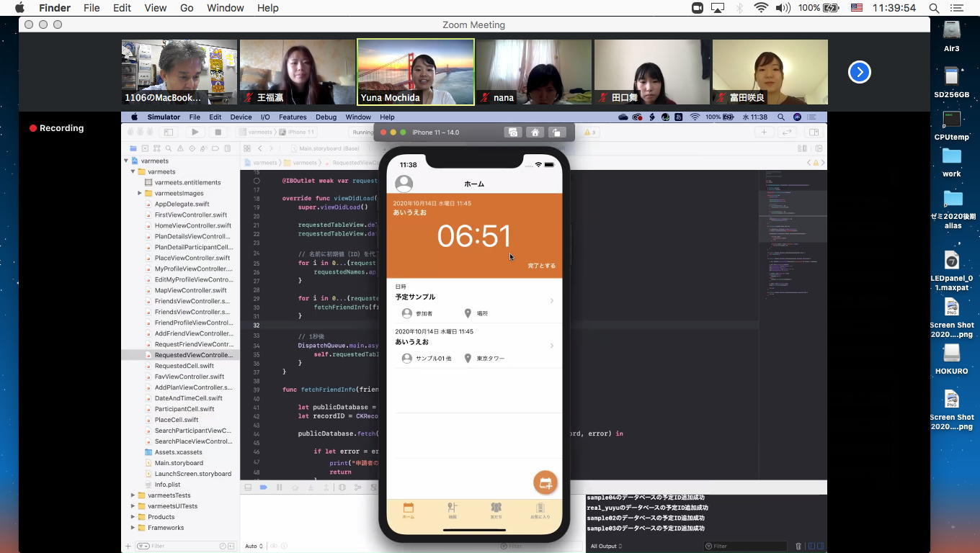Expand the Products group

(133, 517)
